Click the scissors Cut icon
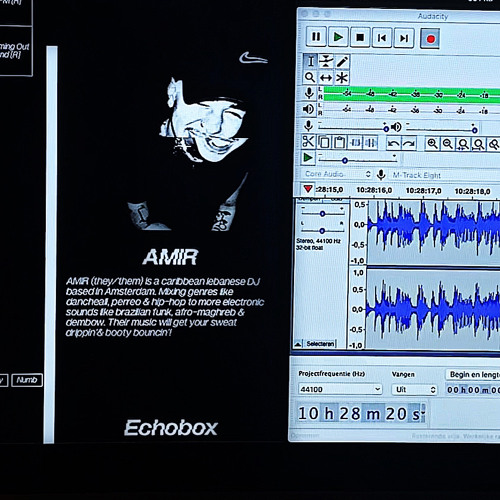The image size is (500, 500). pyautogui.click(x=308, y=141)
